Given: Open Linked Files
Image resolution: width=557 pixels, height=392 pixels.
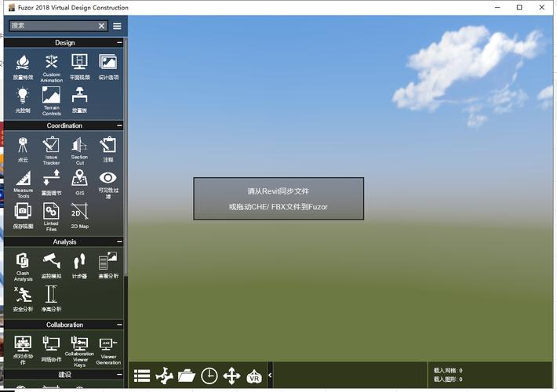Looking at the screenshot, I should point(51,216).
